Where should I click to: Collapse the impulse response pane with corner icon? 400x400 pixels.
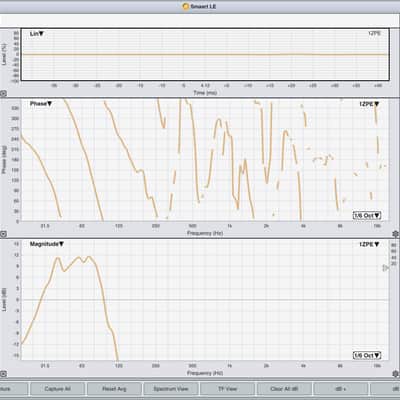tap(3, 94)
